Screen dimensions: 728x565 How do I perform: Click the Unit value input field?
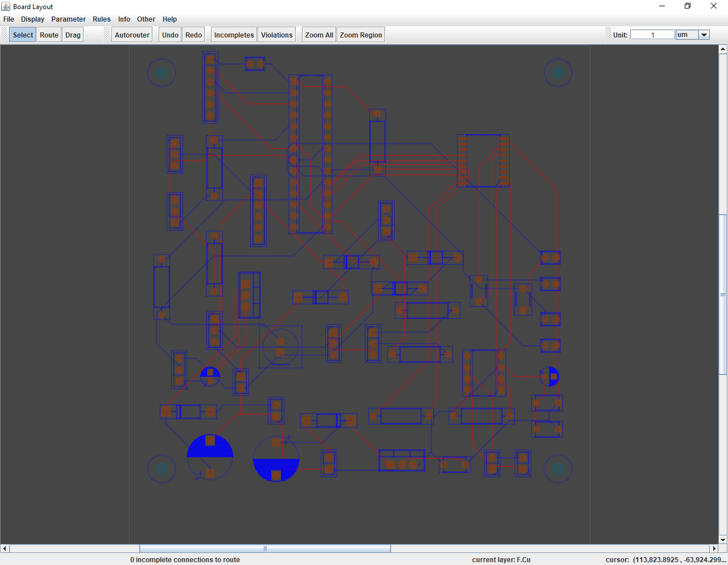click(652, 35)
